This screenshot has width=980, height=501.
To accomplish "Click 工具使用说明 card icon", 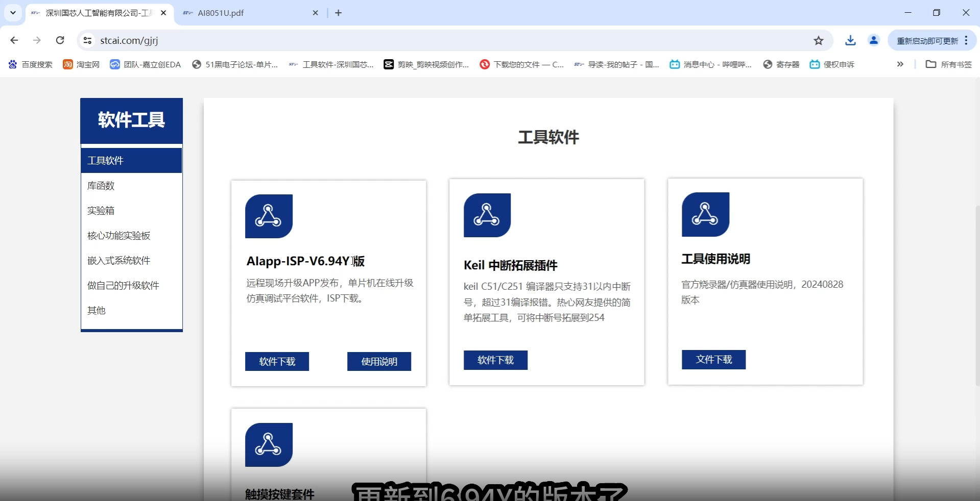I will point(705,214).
